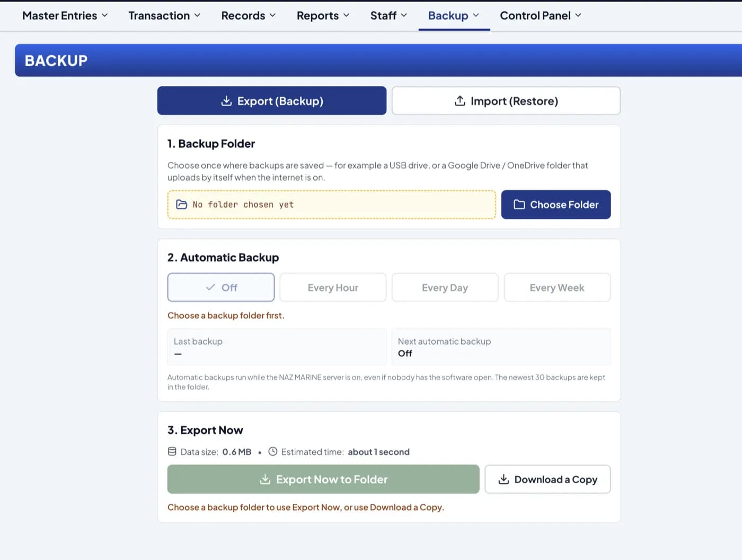Expand the Backup menu chevron
Viewport: 742px width, 560px height.
click(476, 15)
